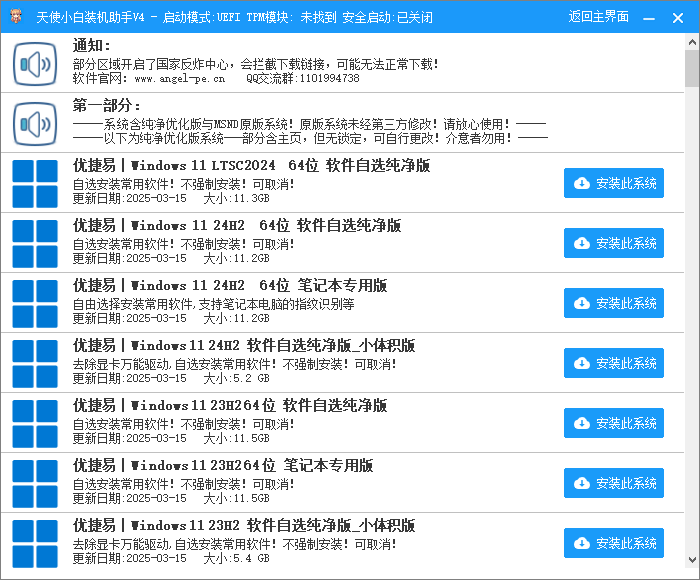Click website text www.angel-pe.cn

[x=179, y=79]
